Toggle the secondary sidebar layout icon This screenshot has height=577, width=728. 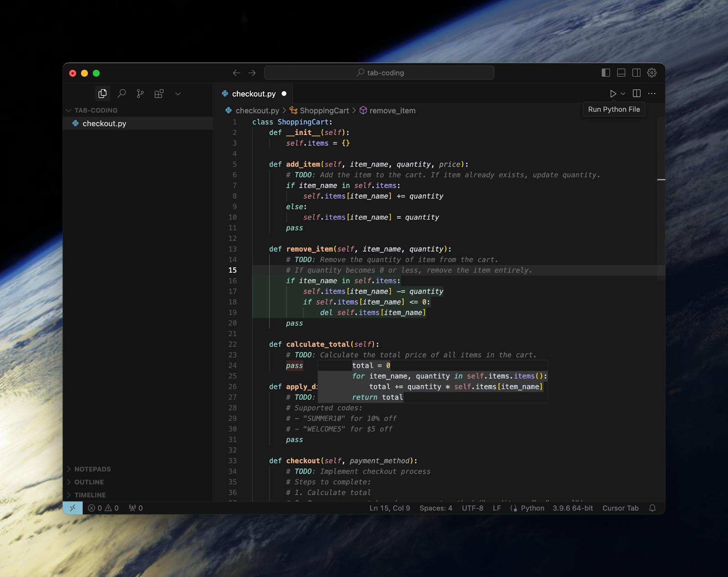637,73
